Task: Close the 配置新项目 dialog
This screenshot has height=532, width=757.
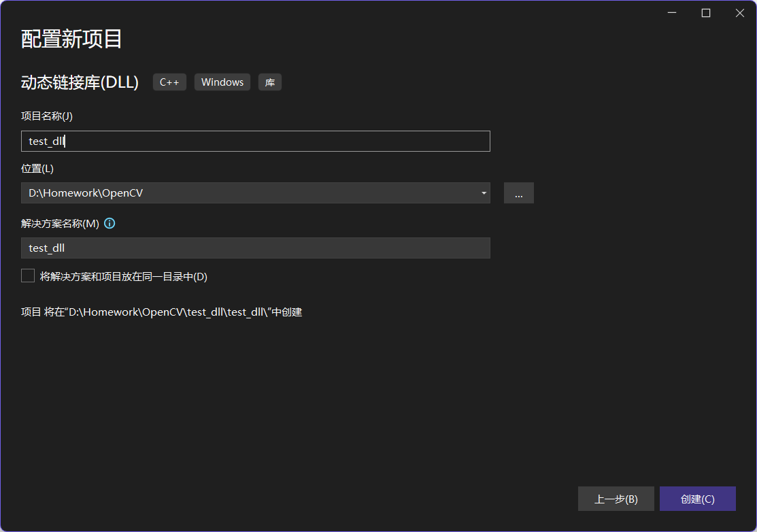Action: pos(739,12)
